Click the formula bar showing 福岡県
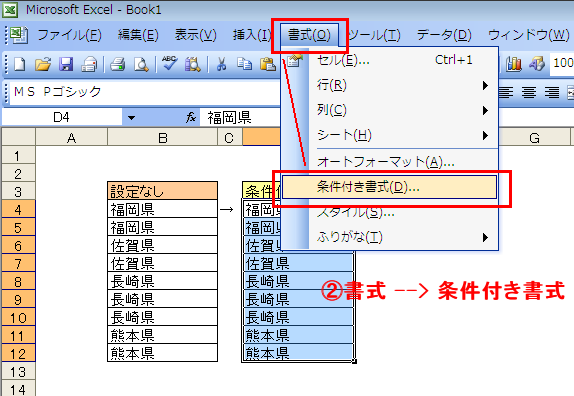Viewport: 574px width, 396px height. pos(240,117)
